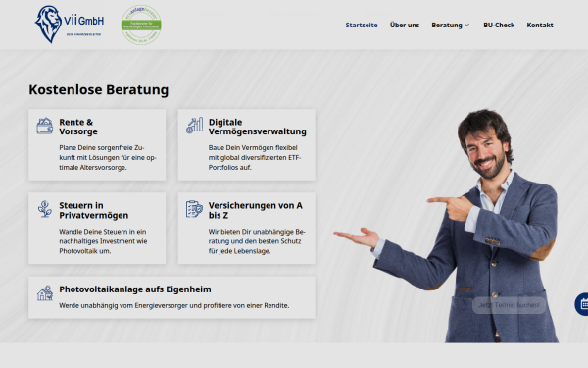Image resolution: width=588 pixels, height=368 pixels.
Task: Open the BU-Check page
Action: tap(499, 26)
